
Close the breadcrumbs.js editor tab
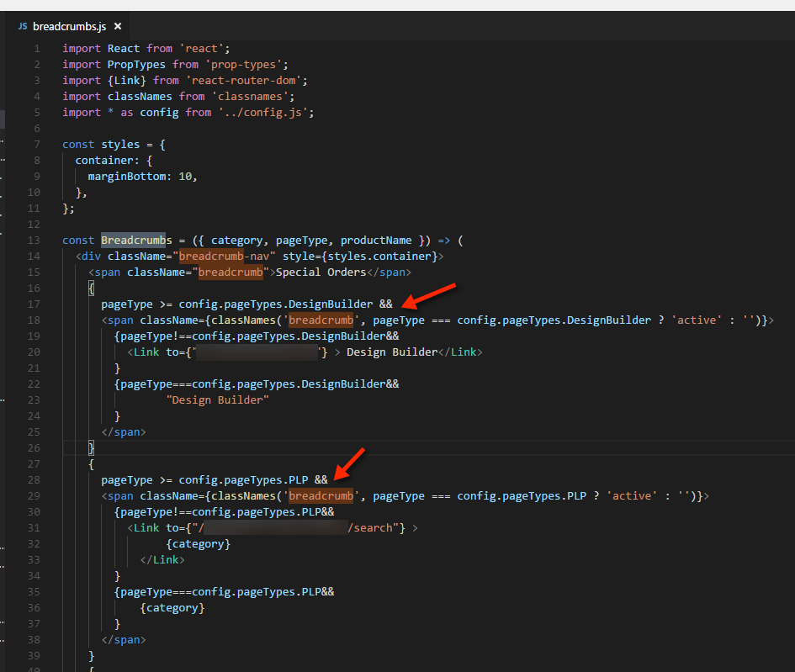click(118, 26)
